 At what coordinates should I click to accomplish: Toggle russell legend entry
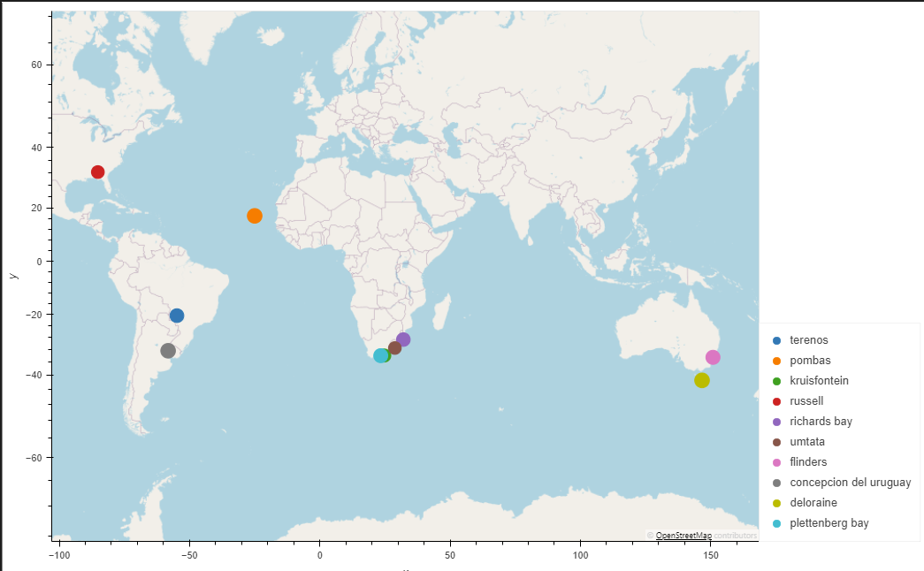pos(798,401)
